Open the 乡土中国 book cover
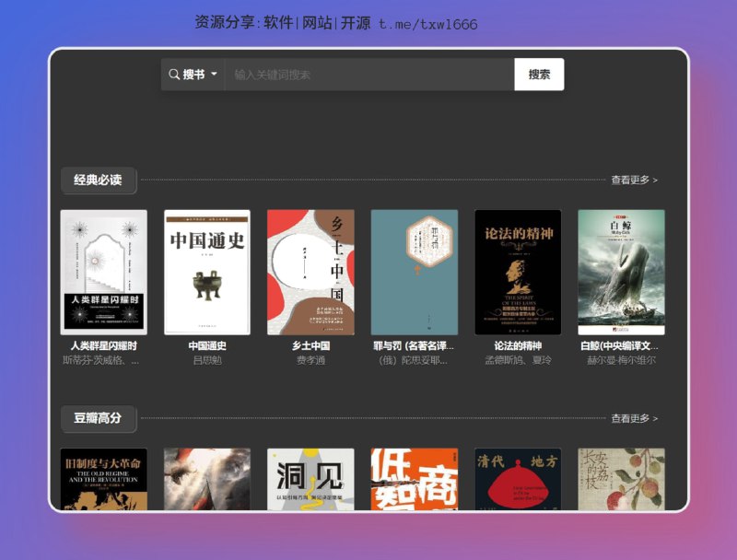This screenshot has width=737, height=560. 310,273
